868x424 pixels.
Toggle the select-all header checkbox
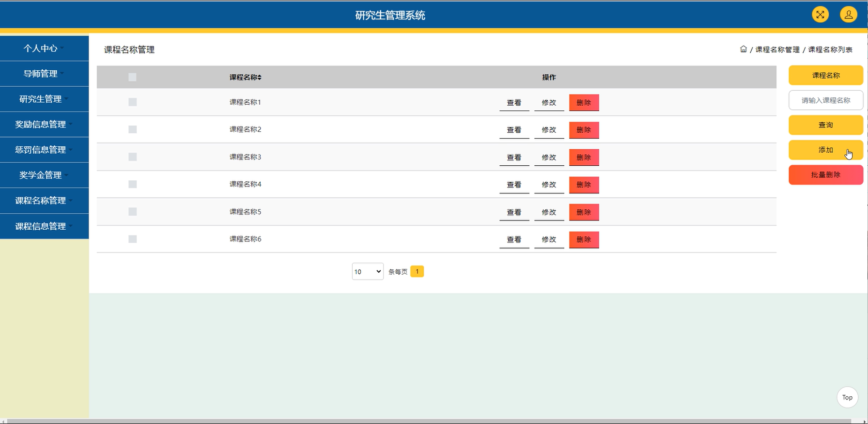tap(132, 77)
